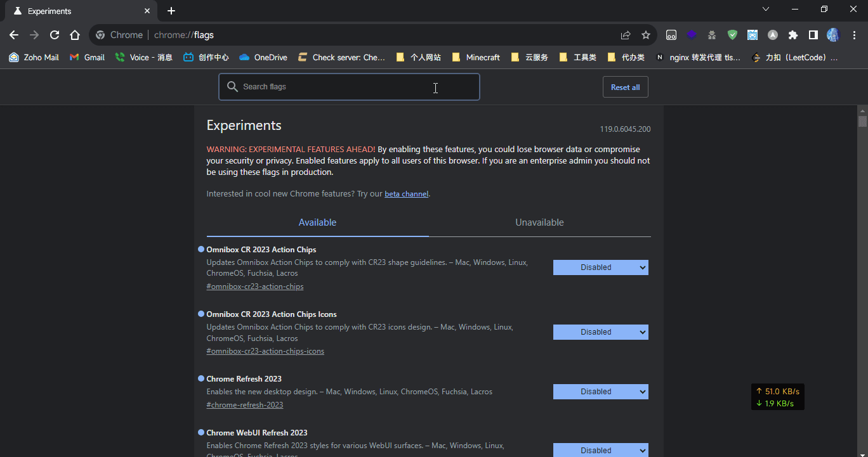The height and width of the screenshot is (457, 868).
Task: Open the gray circle arrow extension
Action: [x=773, y=35]
